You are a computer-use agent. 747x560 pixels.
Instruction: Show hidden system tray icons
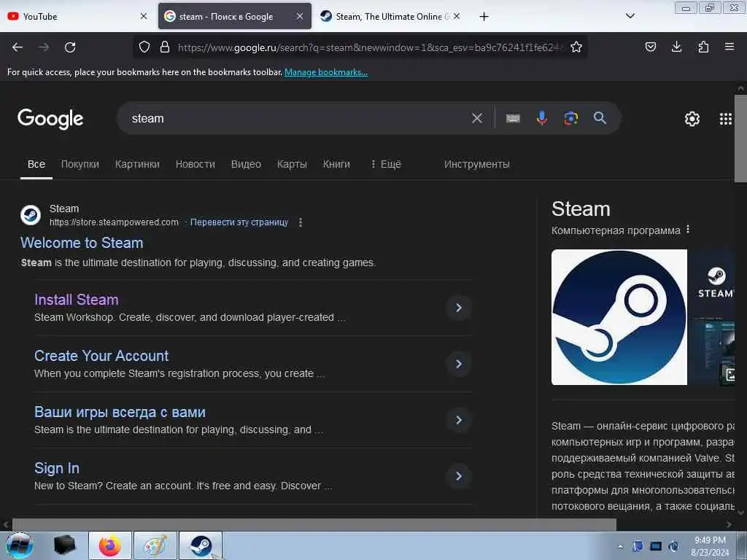pos(620,546)
